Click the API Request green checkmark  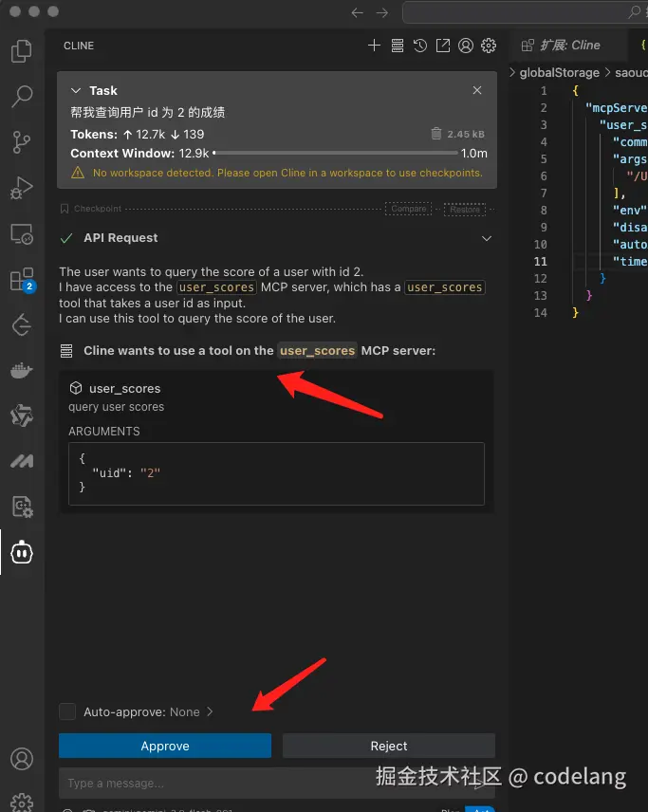click(66, 238)
